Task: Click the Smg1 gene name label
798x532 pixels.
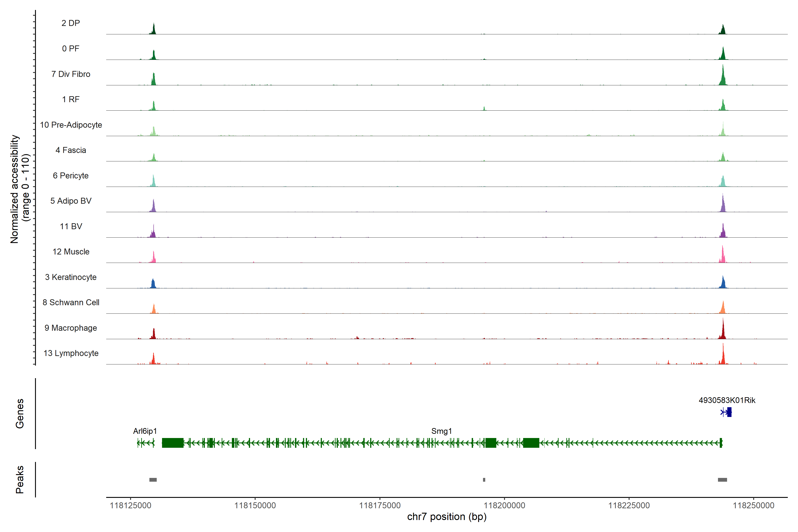Action: 441,431
